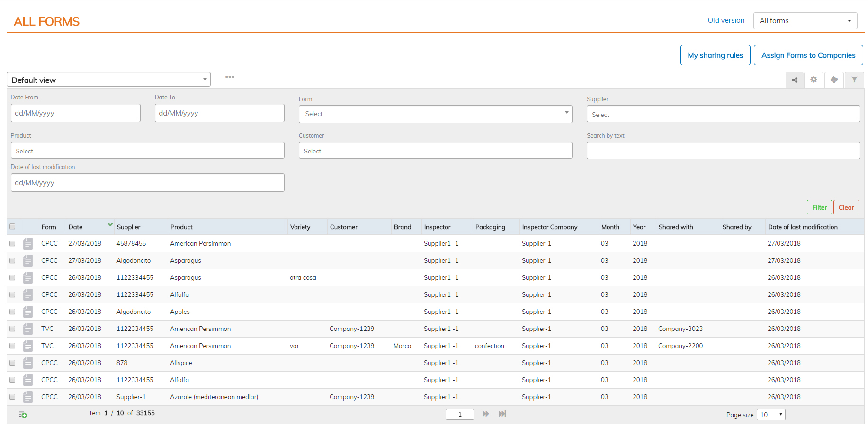The image size is (868, 428).
Task: Open the Default view dropdown
Action: click(x=108, y=80)
